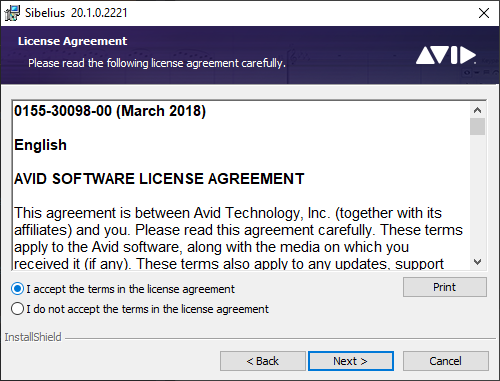Screen dimensions: 500x381
Task: Click the 'License Agreement' banner title
Action: click(x=72, y=41)
